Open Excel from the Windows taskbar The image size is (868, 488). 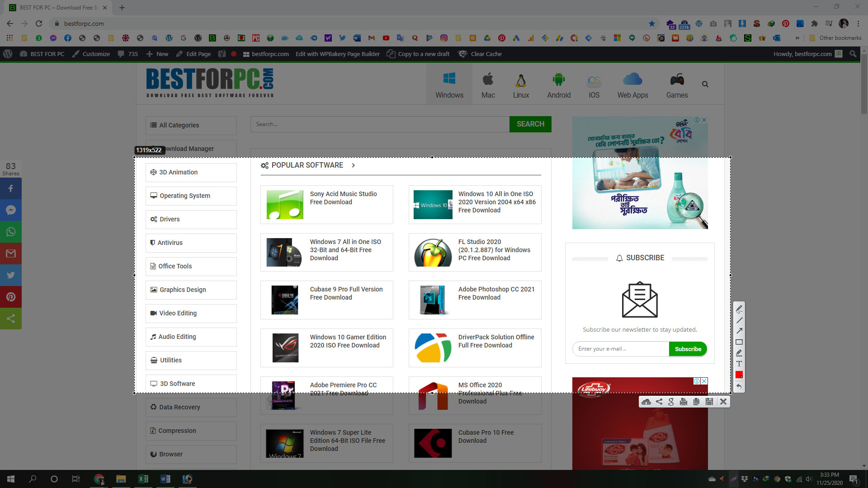143,479
